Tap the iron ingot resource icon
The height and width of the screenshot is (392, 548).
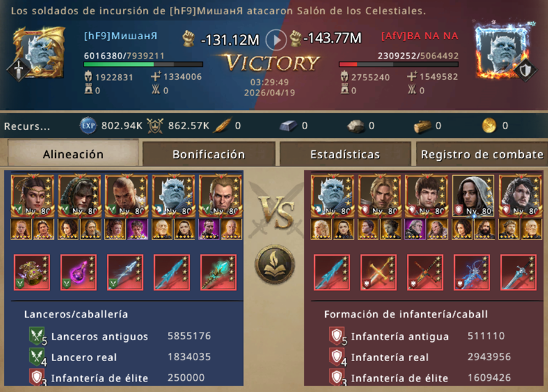point(288,126)
